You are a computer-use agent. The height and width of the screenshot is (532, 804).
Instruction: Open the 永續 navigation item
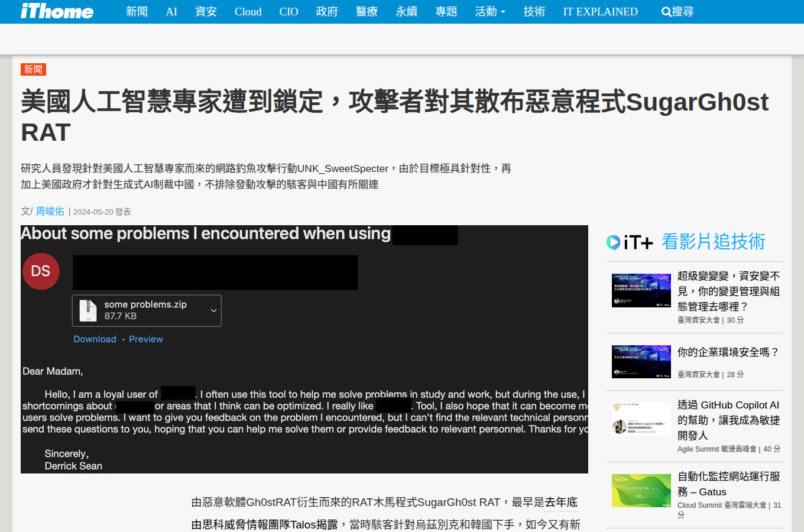(x=406, y=12)
